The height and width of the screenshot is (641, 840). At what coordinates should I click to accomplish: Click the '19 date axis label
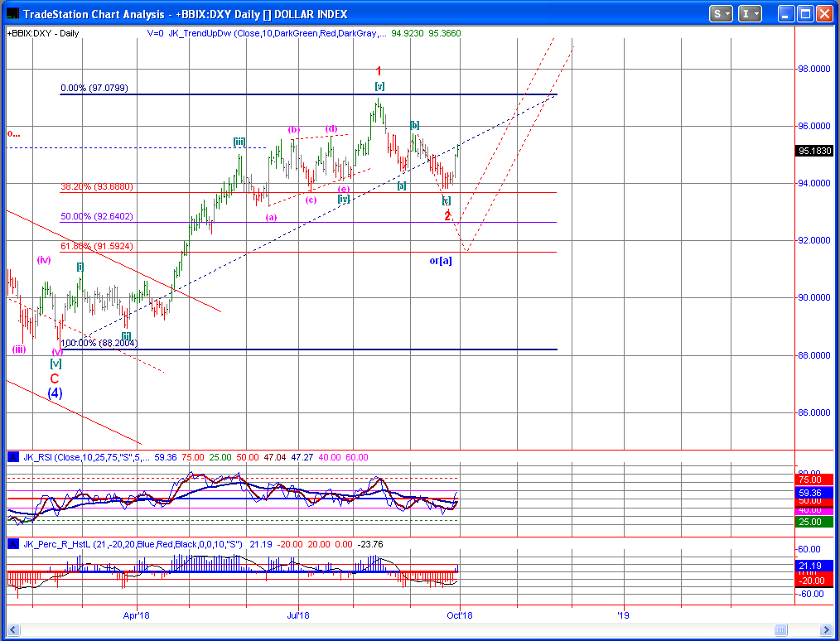click(623, 616)
